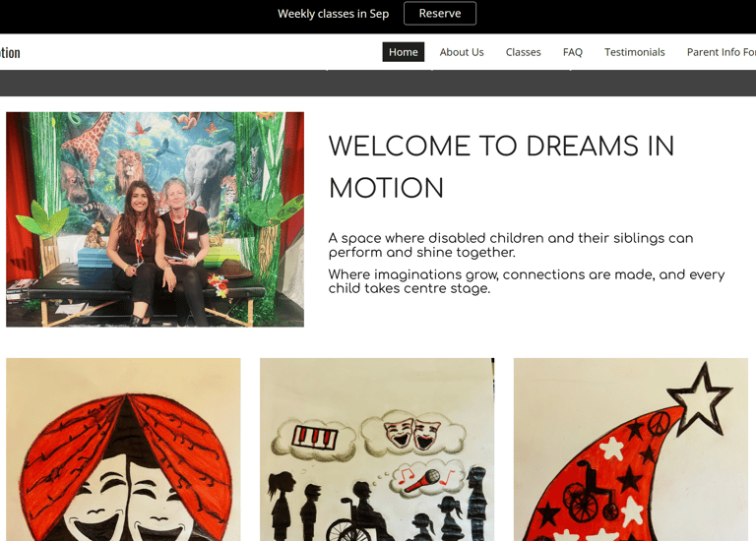Screen dimensions: 756x541
Task: Click the Weekly classes in Sep text
Action: (333, 14)
